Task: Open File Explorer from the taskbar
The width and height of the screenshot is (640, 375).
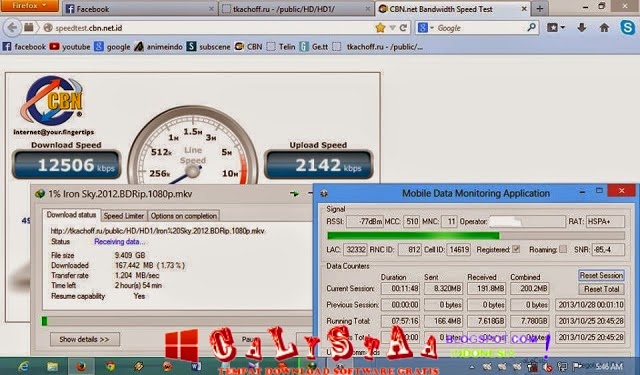Action: coord(52,366)
